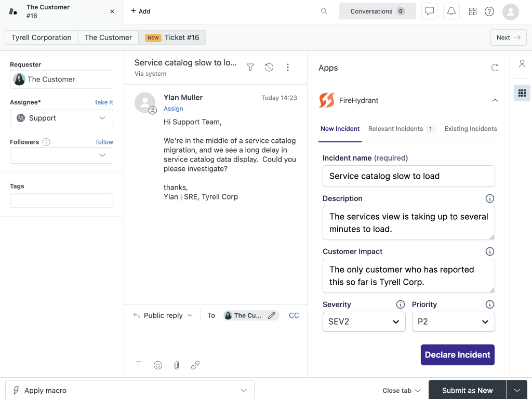Open the Zendesk products grid
Screen dimensions: 532x399
(x=472, y=11)
